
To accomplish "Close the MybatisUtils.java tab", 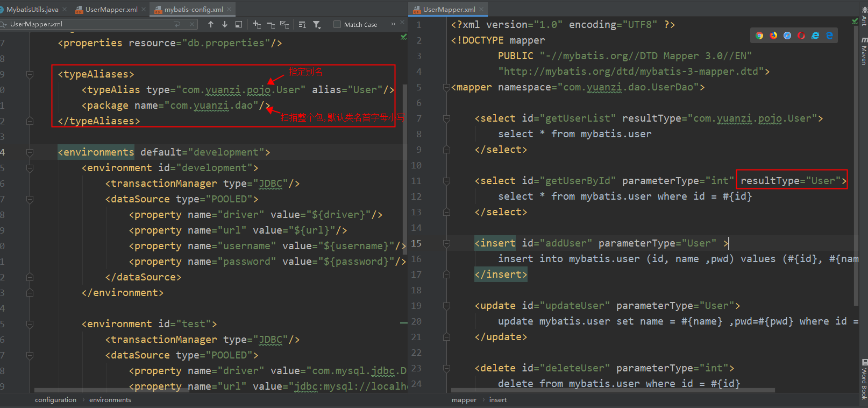I will 65,9.
